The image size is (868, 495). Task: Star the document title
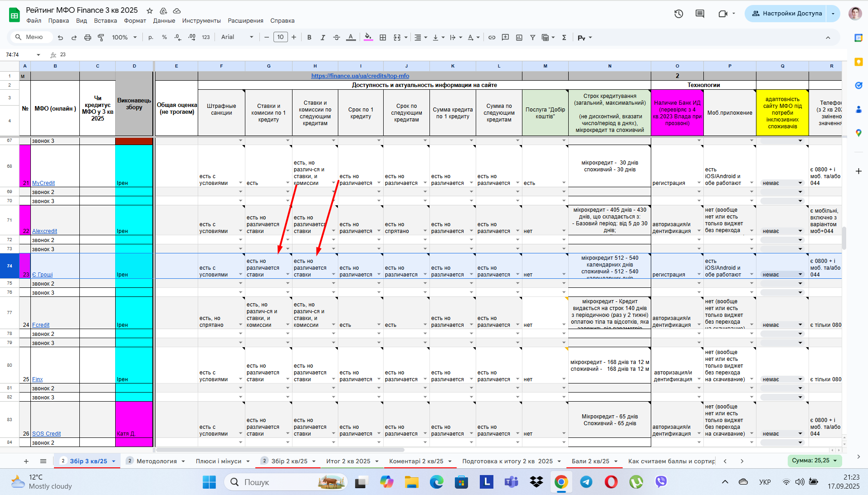coord(150,10)
